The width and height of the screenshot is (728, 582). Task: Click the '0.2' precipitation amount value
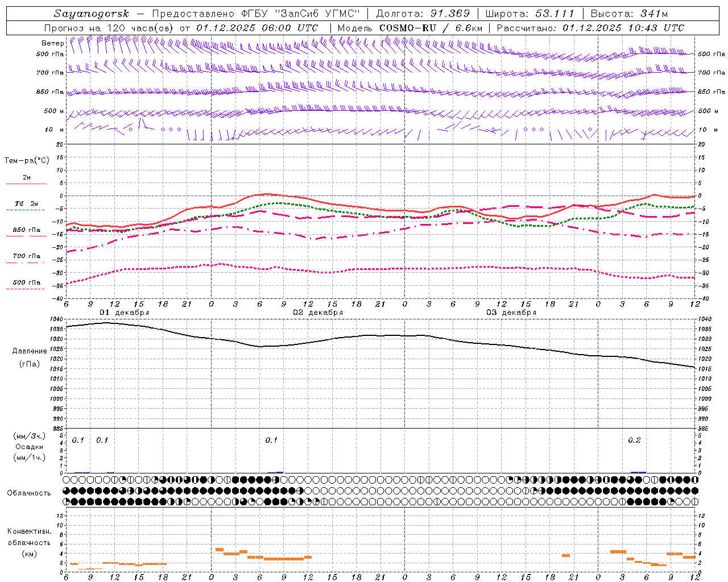click(634, 440)
